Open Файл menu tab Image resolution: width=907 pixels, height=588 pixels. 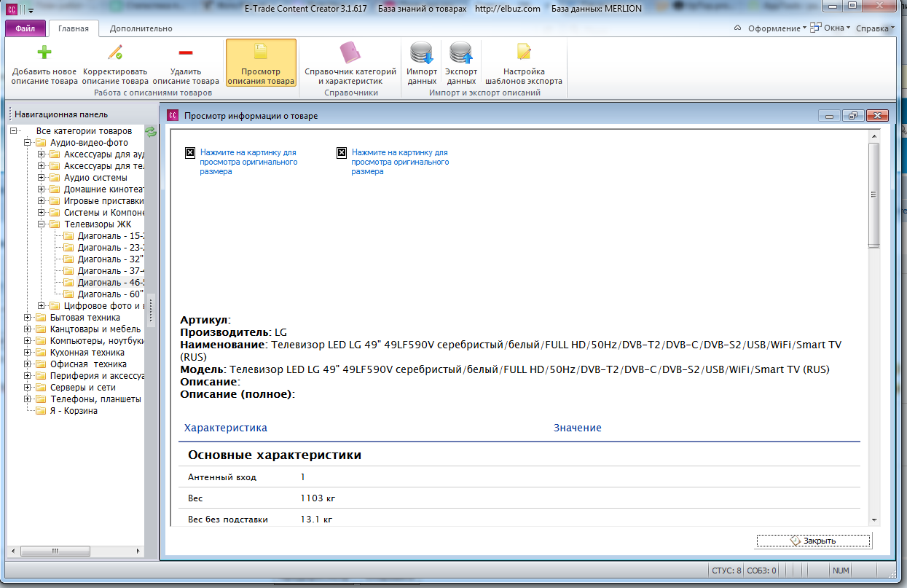[x=25, y=28]
